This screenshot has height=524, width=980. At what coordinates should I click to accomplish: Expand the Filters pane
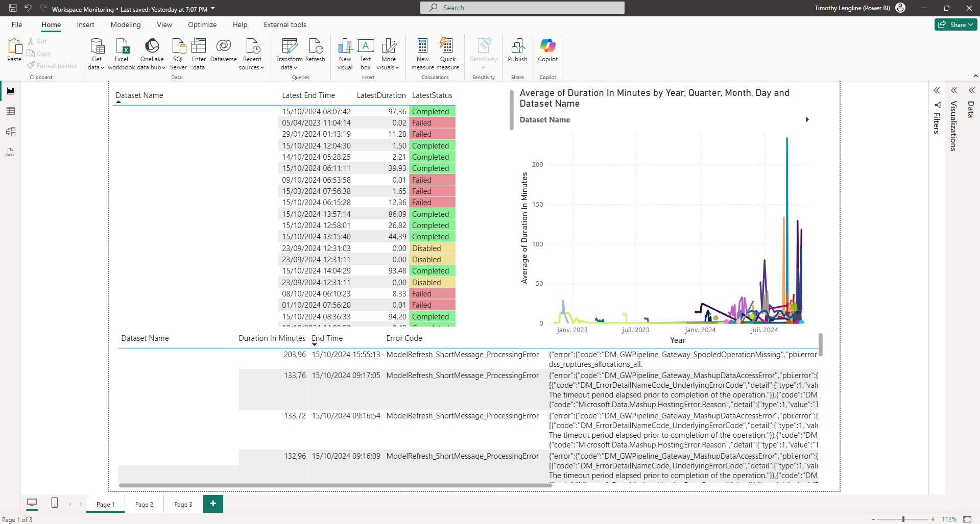[937, 90]
